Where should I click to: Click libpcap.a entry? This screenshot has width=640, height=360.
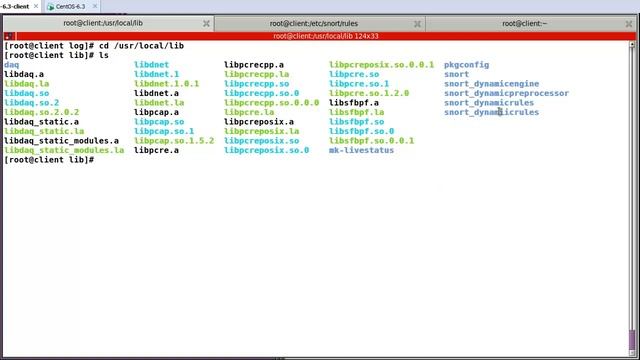pyautogui.click(x=156, y=112)
